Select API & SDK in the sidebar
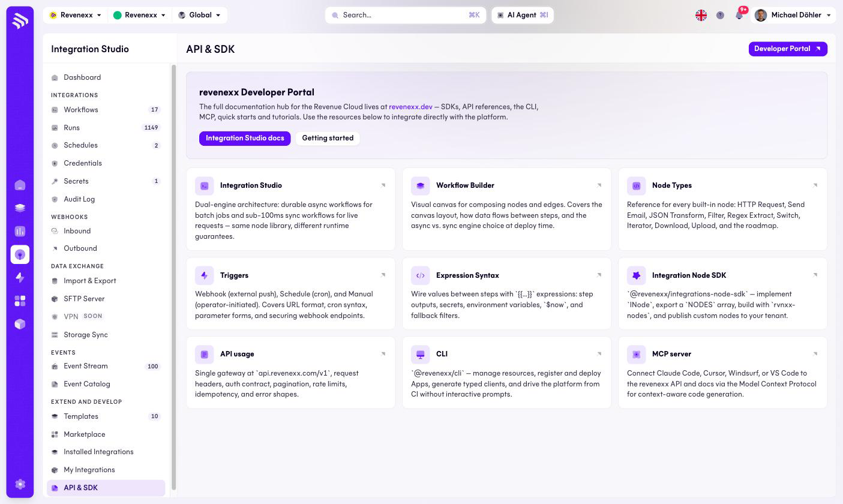The height and width of the screenshot is (504, 843). coord(106,488)
